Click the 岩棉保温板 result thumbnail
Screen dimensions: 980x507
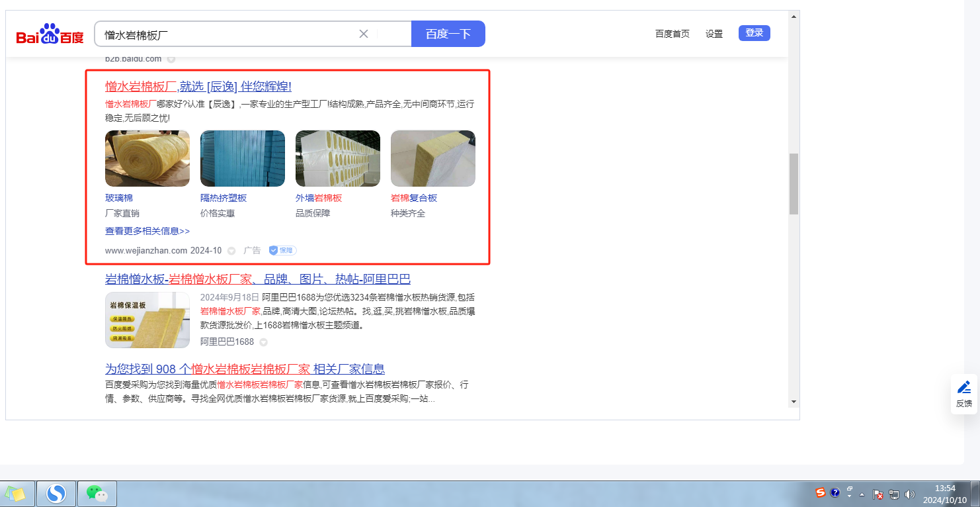click(147, 320)
